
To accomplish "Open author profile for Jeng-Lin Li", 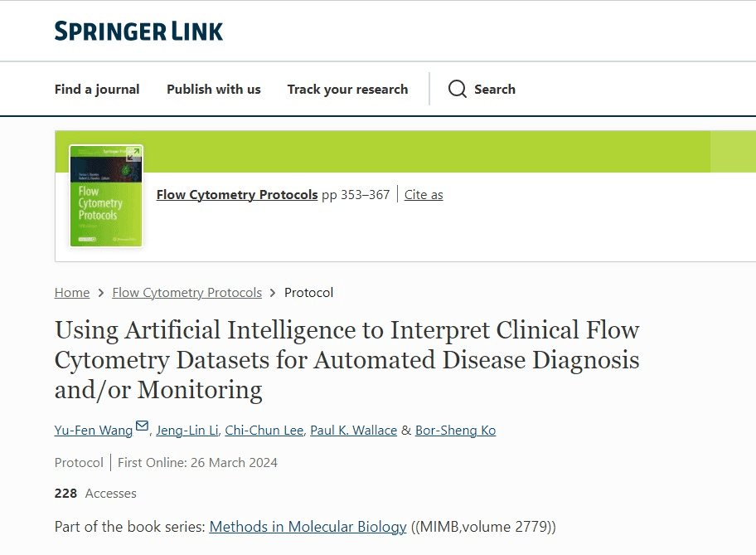I will (187, 430).
